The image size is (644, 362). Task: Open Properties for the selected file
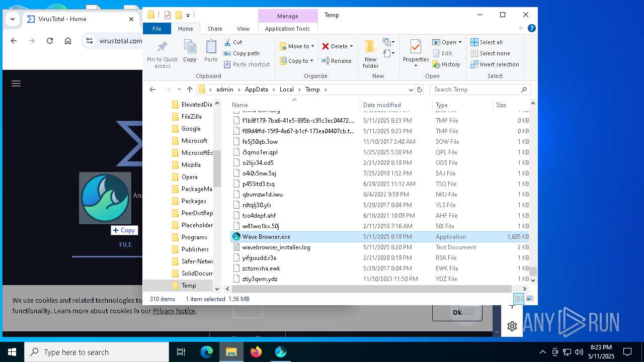(416, 53)
